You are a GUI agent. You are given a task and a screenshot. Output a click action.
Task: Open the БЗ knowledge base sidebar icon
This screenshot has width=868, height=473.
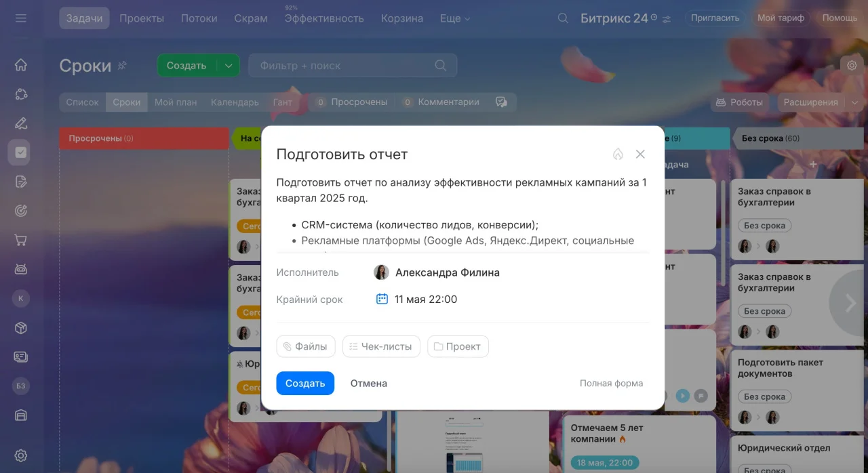click(19, 386)
